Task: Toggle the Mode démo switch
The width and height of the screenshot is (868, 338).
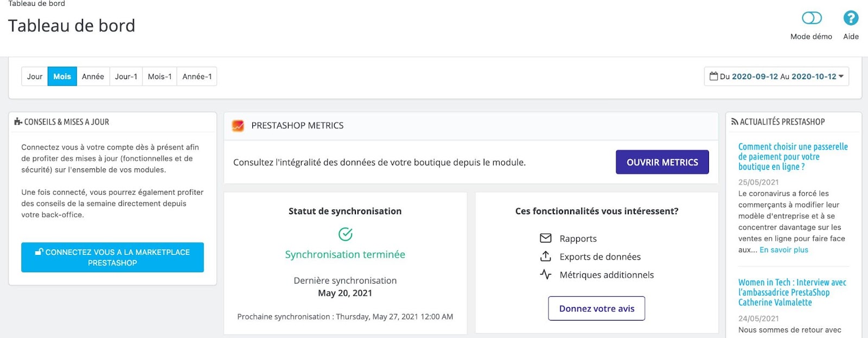Action: tap(812, 18)
